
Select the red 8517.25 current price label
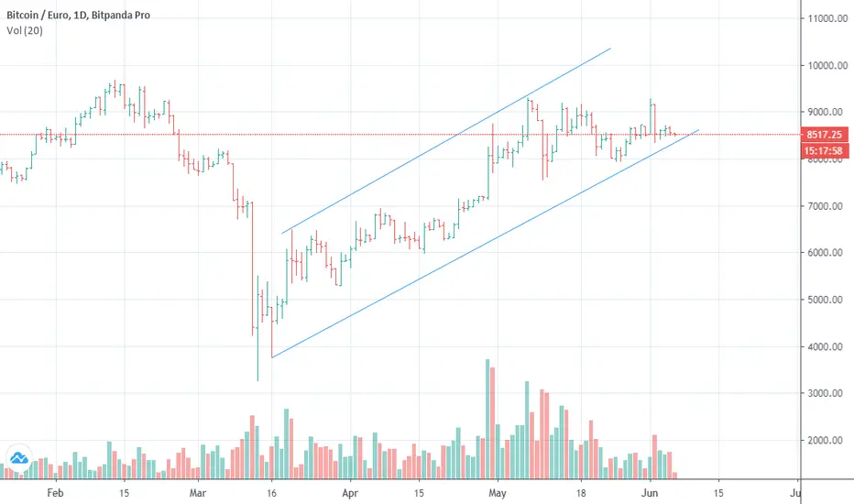pyautogui.click(x=824, y=135)
